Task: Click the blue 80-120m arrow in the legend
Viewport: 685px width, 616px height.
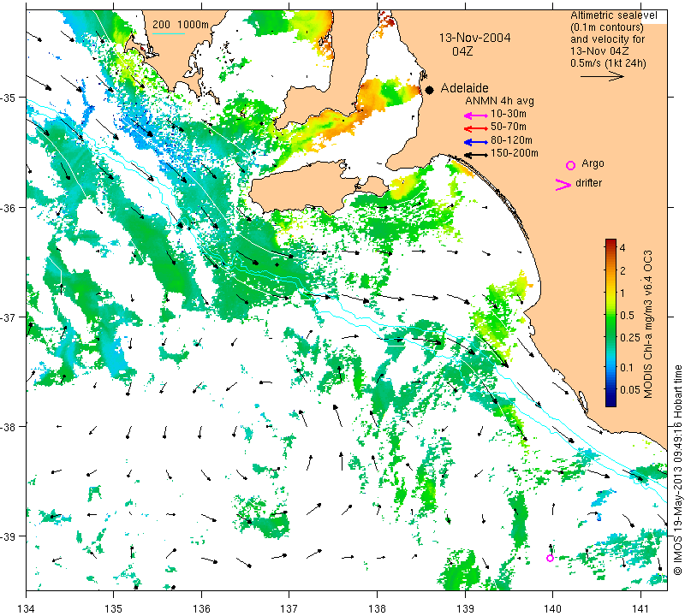Action: pyautogui.click(x=475, y=142)
